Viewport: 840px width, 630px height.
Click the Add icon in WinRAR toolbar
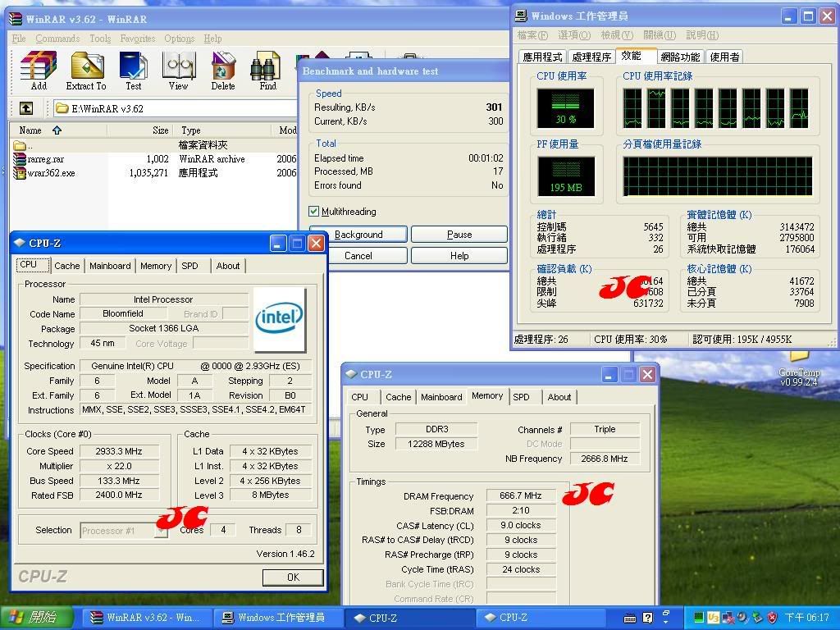[x=39, y=66]
